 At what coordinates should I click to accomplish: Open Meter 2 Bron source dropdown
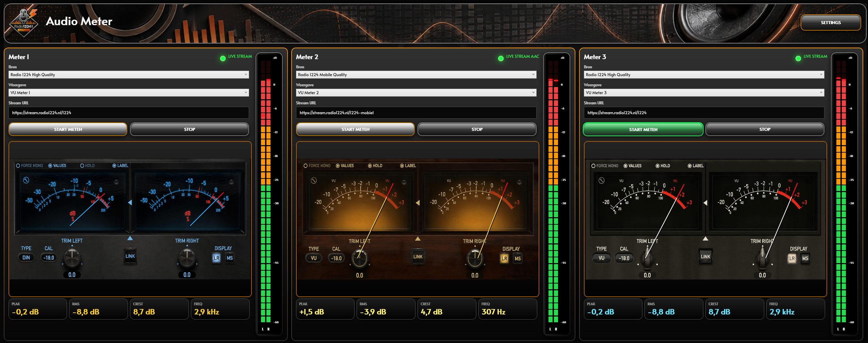416,74
